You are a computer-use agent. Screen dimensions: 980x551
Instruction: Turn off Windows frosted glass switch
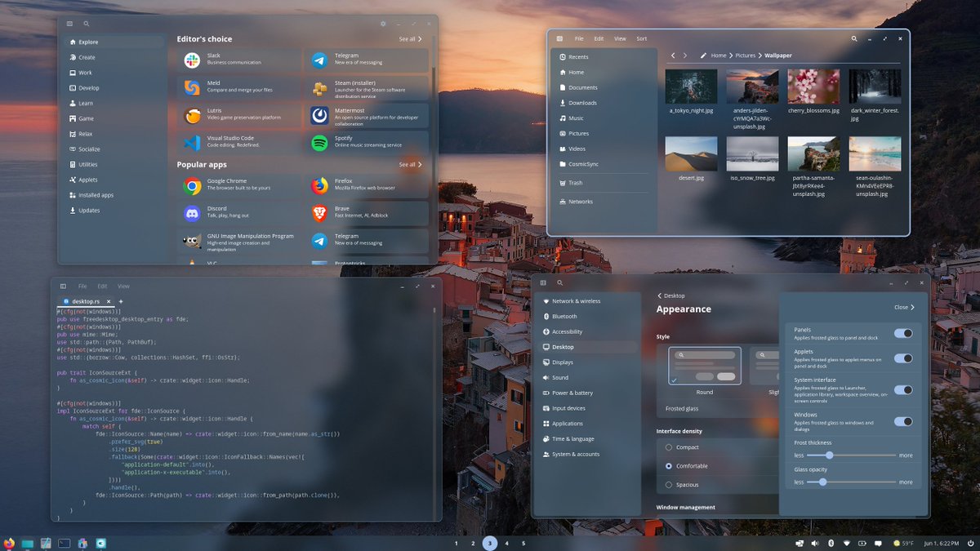(x=903, y=421)
